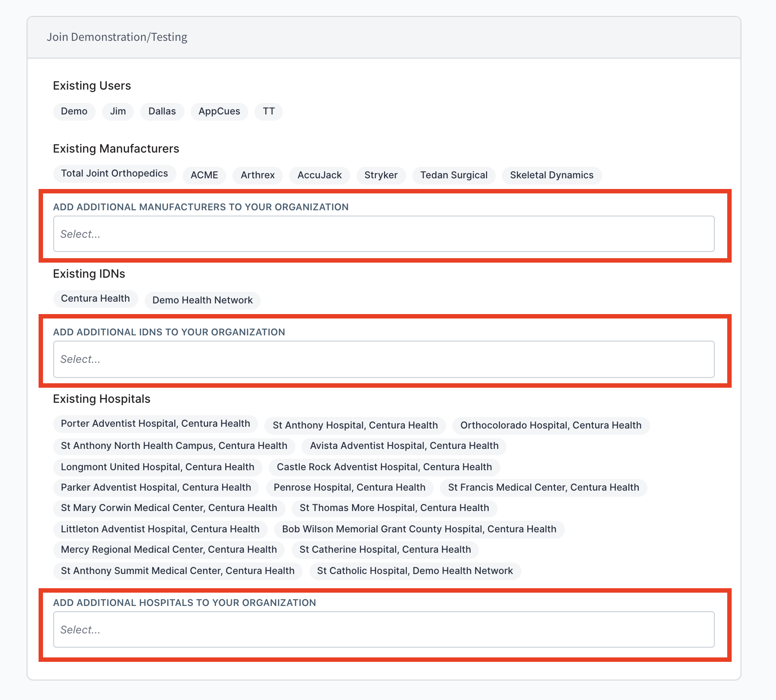Viewport: 776px width, 700px height.
Task: Select the Tedan Surgical manufacturer tag
Action: 454,175
